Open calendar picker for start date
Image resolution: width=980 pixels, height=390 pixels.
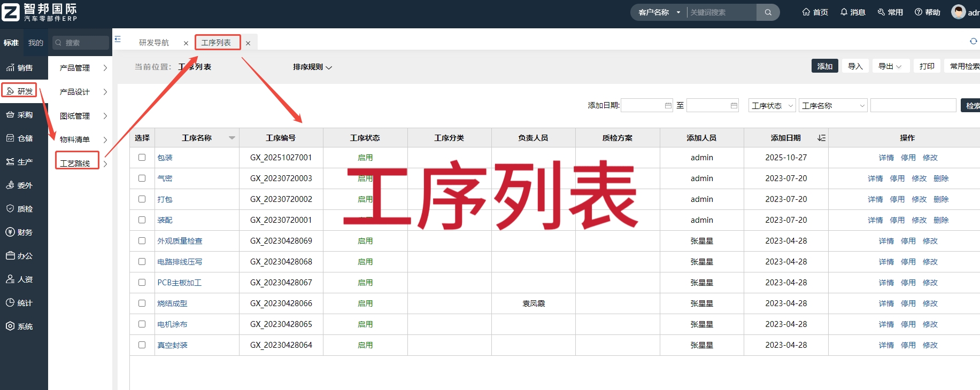tap(668, 106)
